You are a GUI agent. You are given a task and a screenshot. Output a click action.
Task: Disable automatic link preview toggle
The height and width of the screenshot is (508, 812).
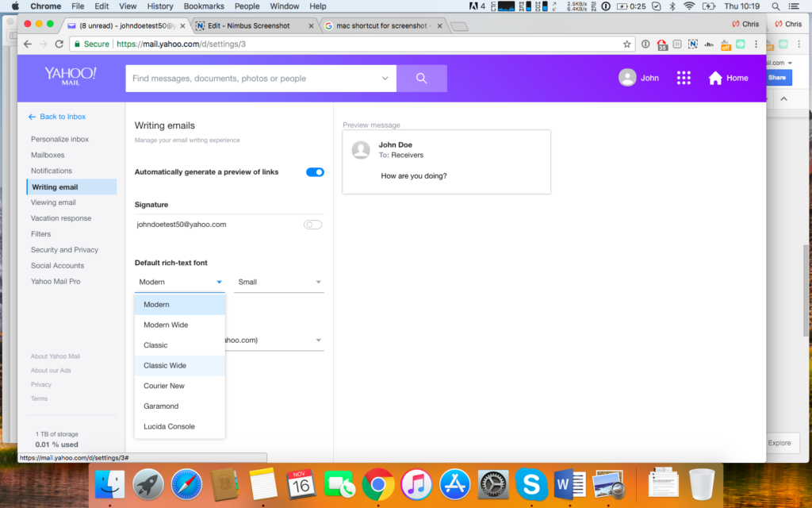pos(315,172)
